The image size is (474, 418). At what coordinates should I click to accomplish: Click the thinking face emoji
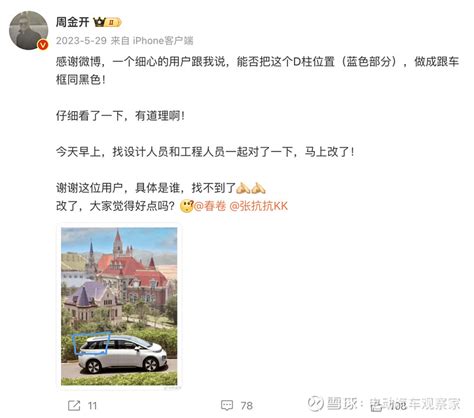[x=187, y=206]
